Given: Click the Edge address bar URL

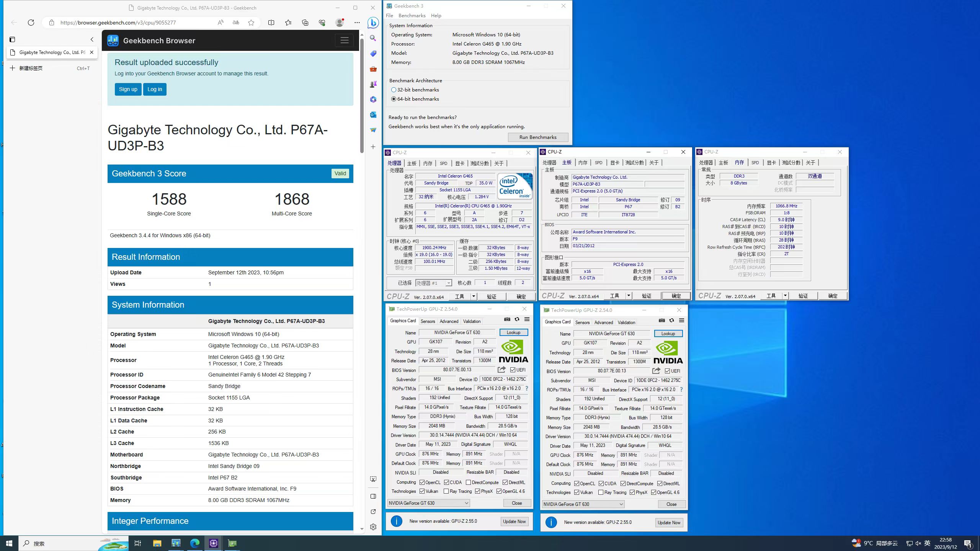Looking at the screenshot, I should click(x=118, y=23).
